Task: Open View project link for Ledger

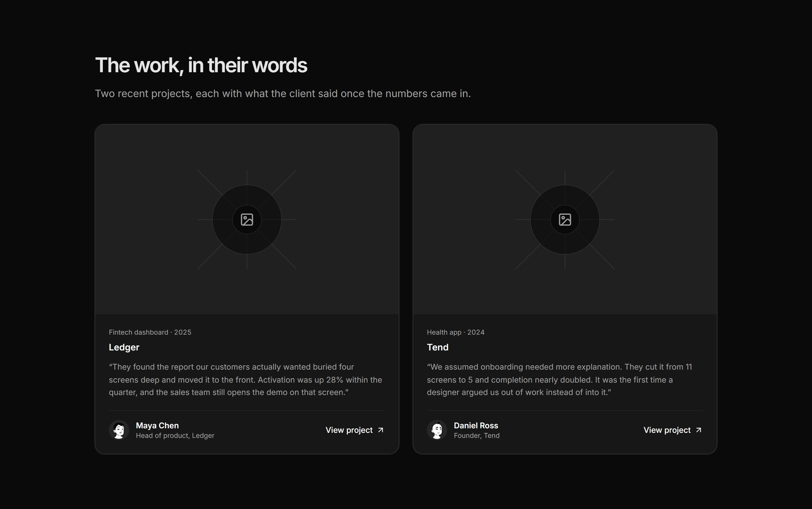Action: click(x=355, y=430)
